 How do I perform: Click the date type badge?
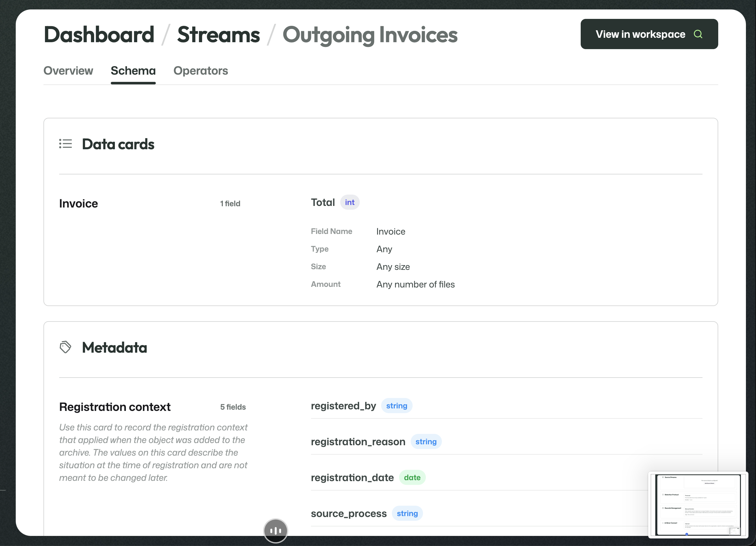tap(412, 477)
